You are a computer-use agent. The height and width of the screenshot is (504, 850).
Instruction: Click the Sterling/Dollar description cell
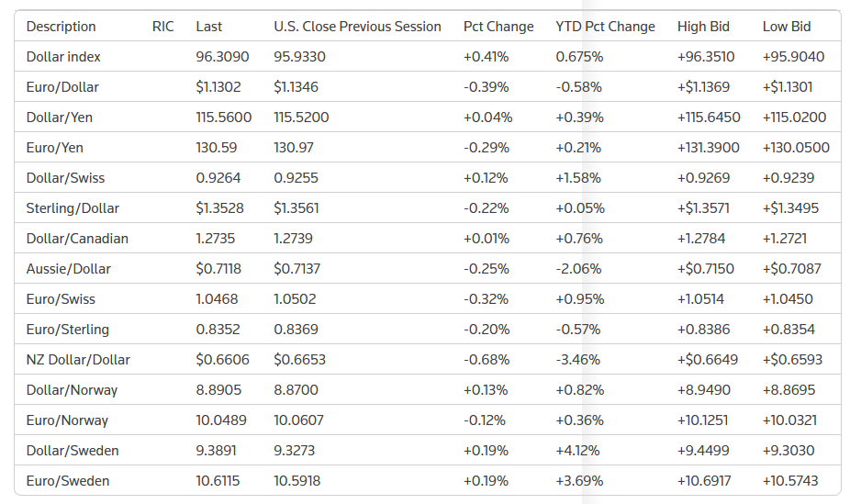click(73, 208)
